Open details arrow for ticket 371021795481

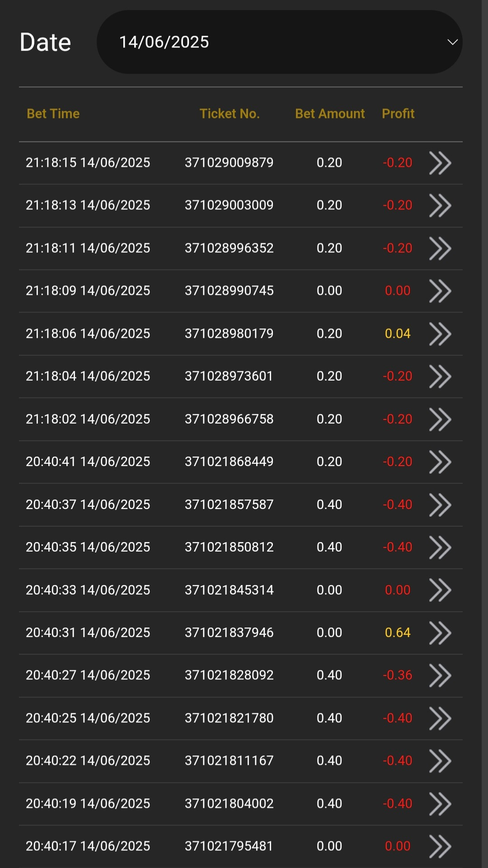(440, 846)
